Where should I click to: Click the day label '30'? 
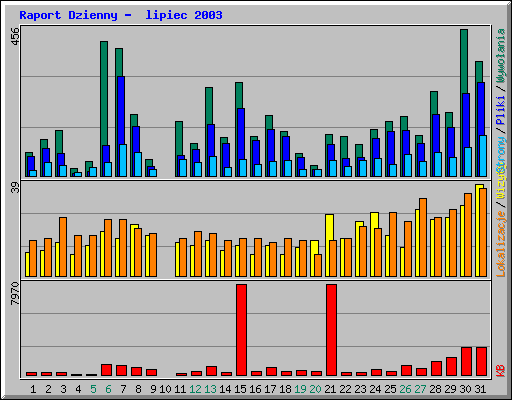click(465, 389)
